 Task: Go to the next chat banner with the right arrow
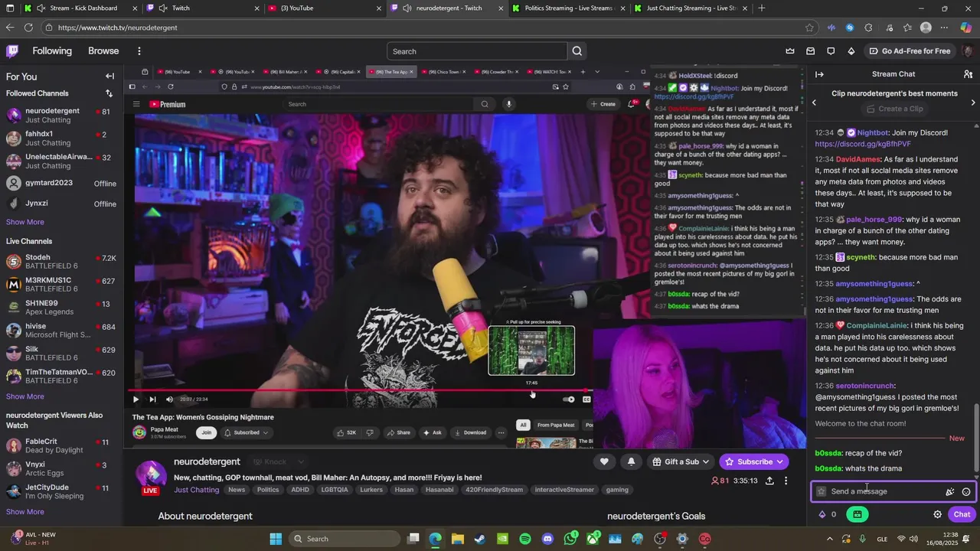973,102
